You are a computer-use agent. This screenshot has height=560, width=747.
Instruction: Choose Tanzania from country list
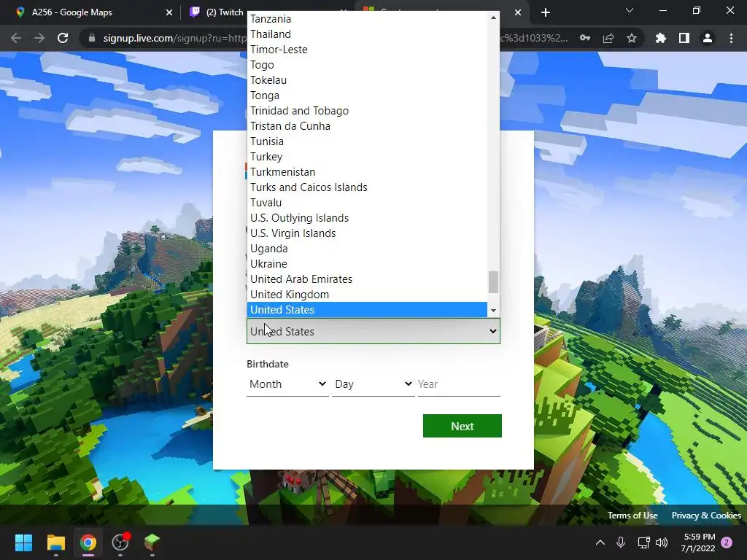(x=367, y=19)
